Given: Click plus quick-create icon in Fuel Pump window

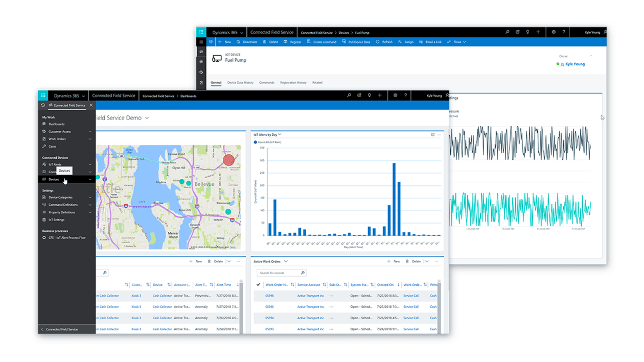Looking at the screenshot, I should point(538,32).
